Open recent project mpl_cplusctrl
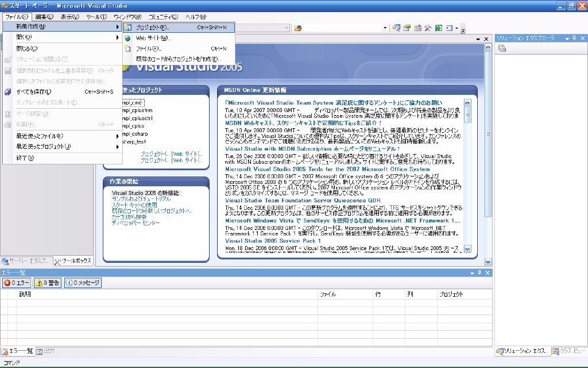 point(137,118)
